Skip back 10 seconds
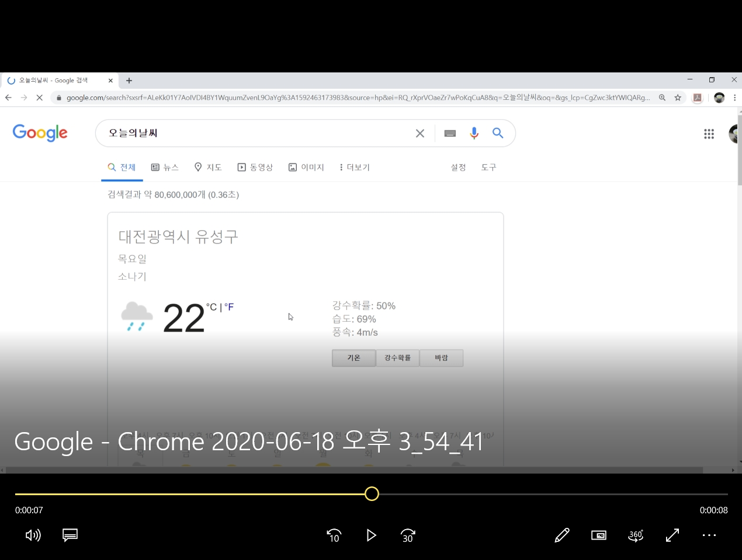The width and height of the screenshot is (742, 560). point(334,535)
